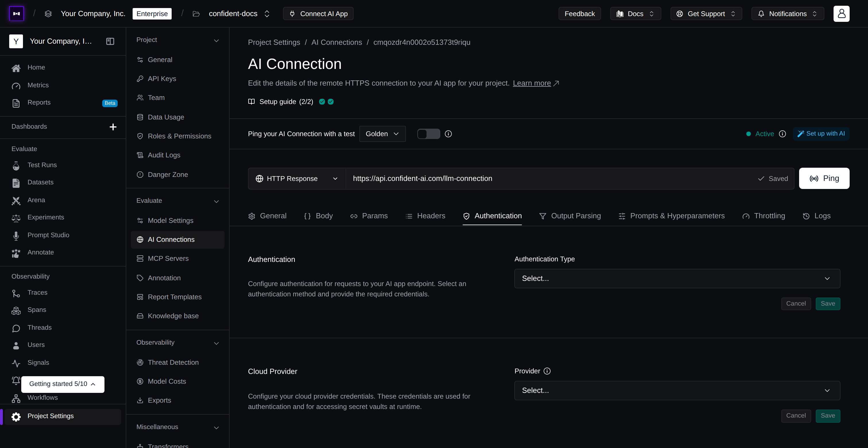
Task: Switch to Prompts & Hyperparameters tab
Action: tap(671, 216)
